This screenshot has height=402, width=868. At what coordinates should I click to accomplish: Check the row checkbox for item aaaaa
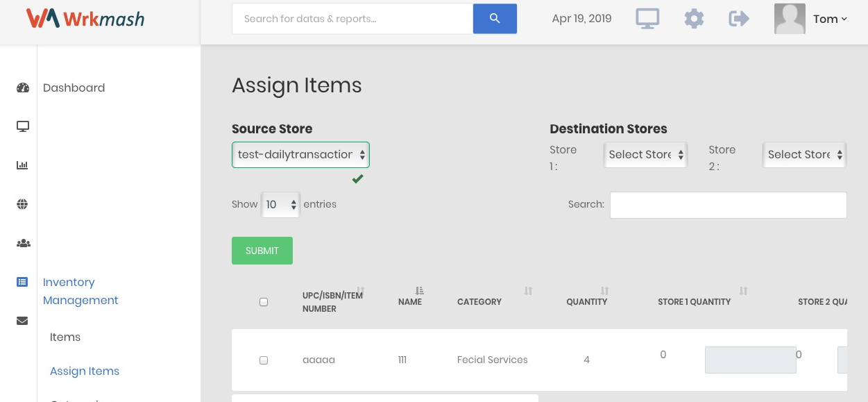click(x=264, y=360)
